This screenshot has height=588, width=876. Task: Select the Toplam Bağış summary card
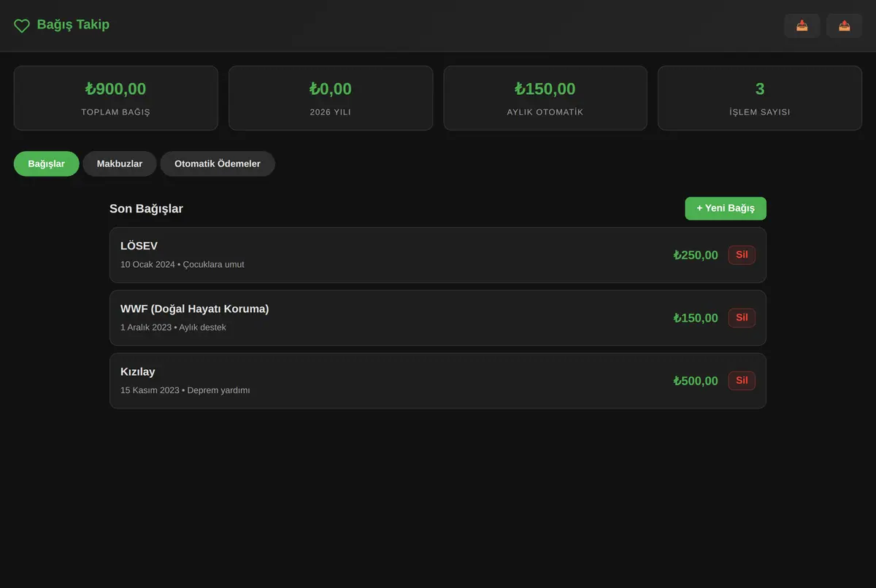pos(116,98)
